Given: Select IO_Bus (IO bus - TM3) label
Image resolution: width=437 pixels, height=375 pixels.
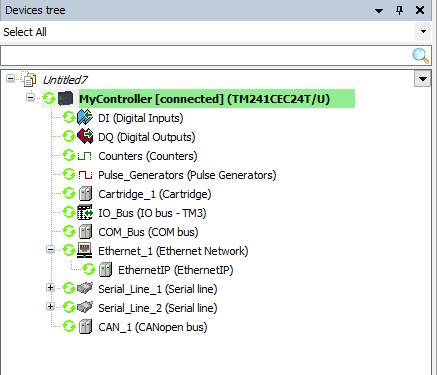Looking at the screenshot, I should [x=152, y=213].
